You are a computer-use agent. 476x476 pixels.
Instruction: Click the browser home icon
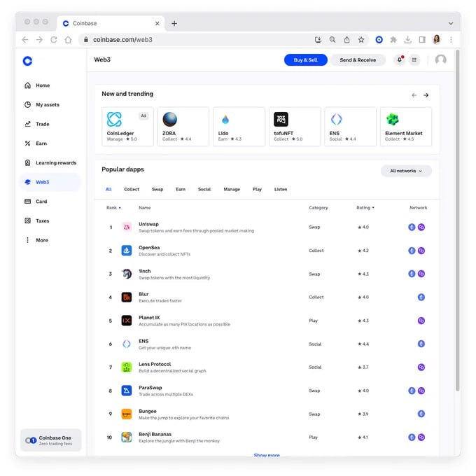[69, 40]
